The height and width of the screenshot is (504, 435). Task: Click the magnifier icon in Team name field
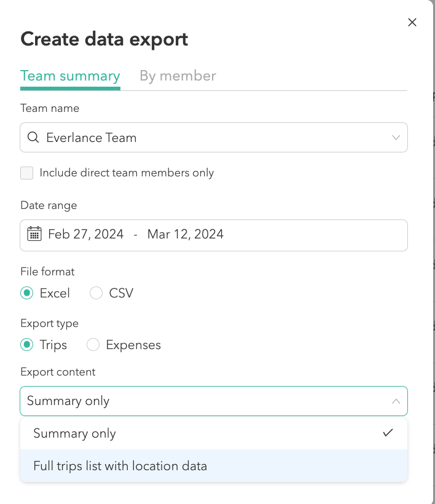[34, 138]
